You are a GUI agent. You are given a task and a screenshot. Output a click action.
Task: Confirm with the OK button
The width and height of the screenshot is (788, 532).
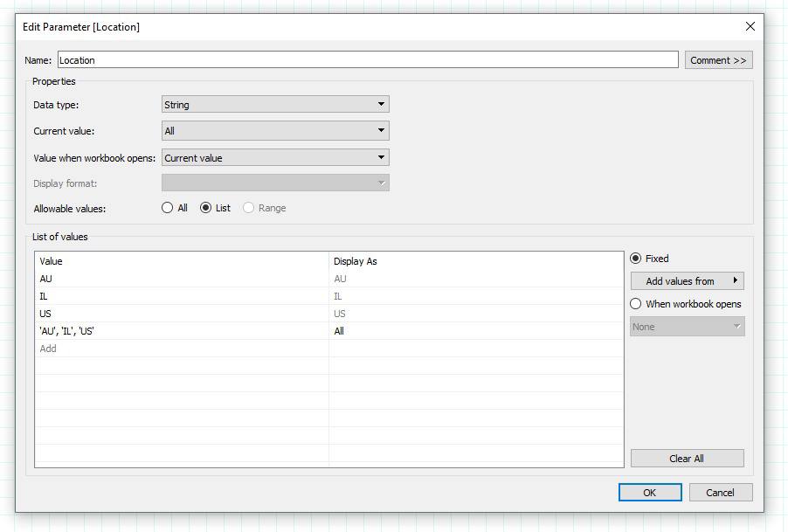(650, 493)
